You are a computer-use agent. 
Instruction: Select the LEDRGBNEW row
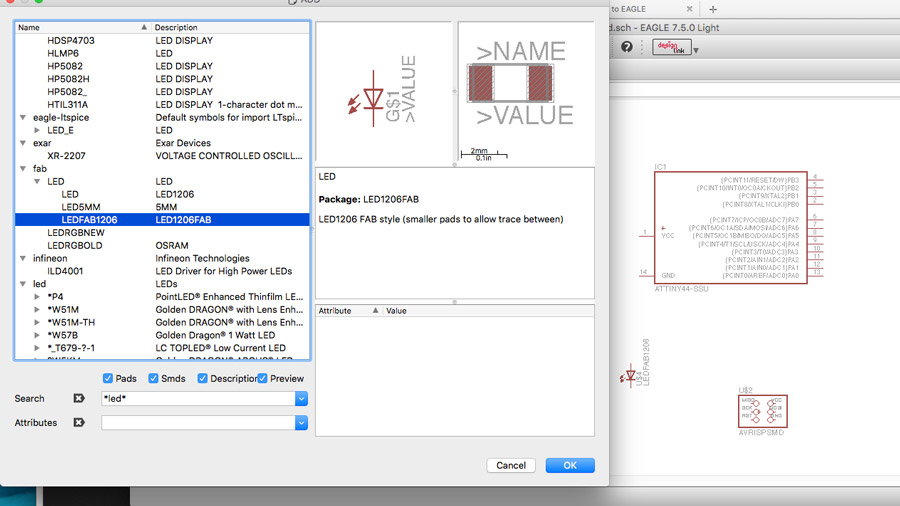pos(162,232)
